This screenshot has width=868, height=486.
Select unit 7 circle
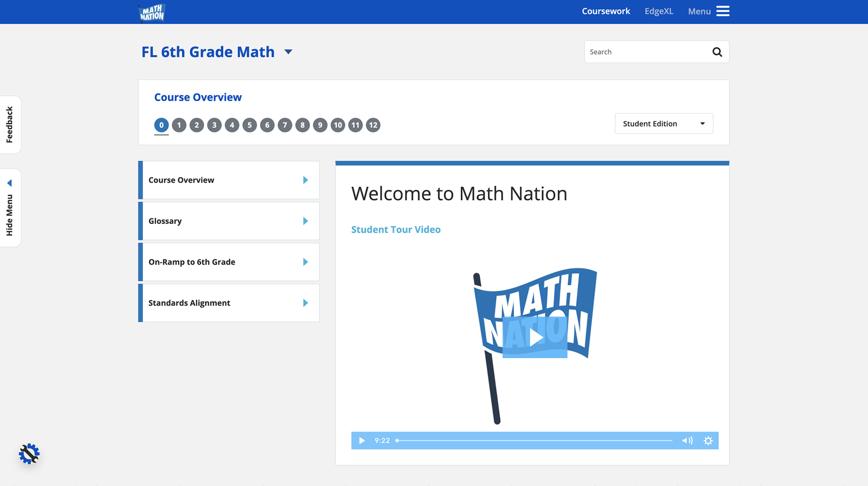point(285,125)
